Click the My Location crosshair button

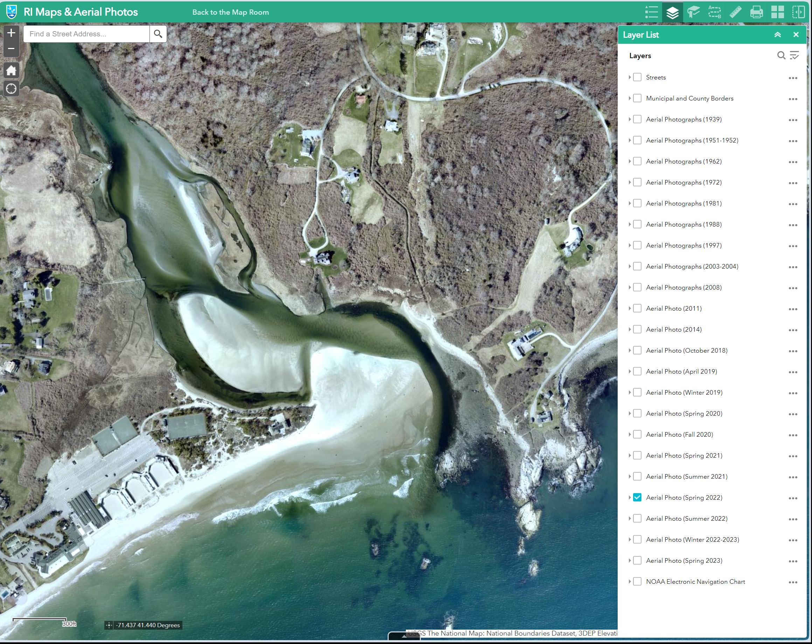(x=11, y=89)
